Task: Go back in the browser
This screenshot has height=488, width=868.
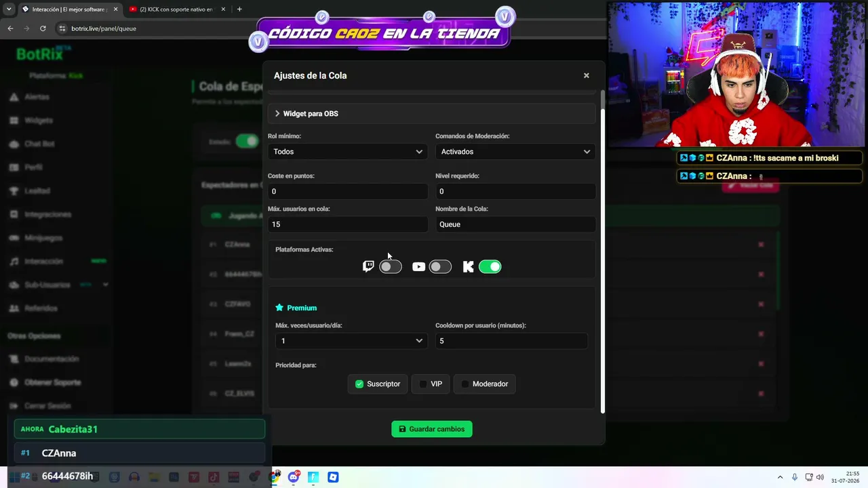Action: [x=10, y=28]
